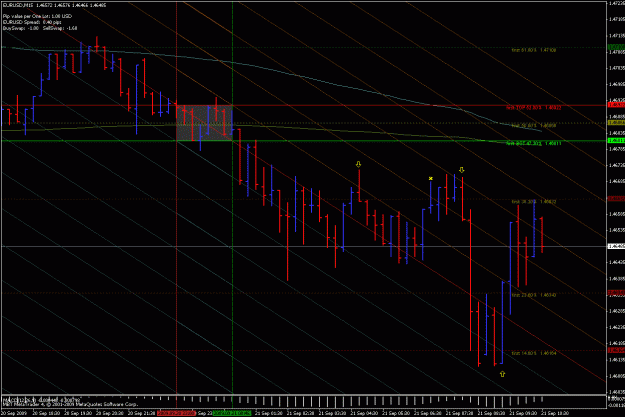
Task: Select the fibo 38.20% level label
Action: coord(534,202)
